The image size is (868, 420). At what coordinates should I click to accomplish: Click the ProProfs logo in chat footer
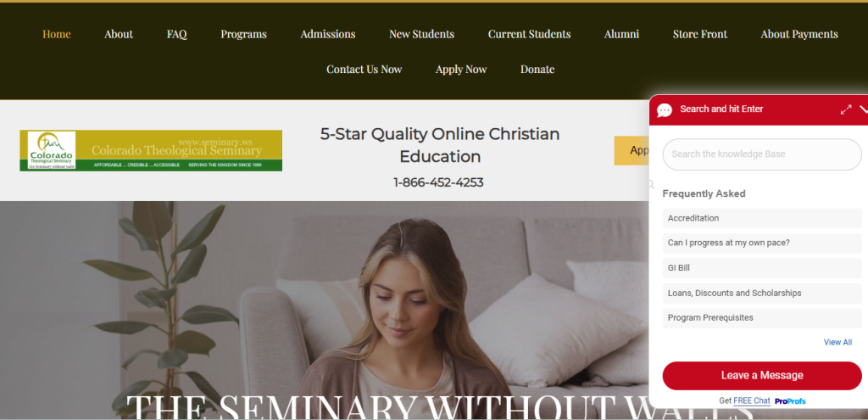pos(790,401)
